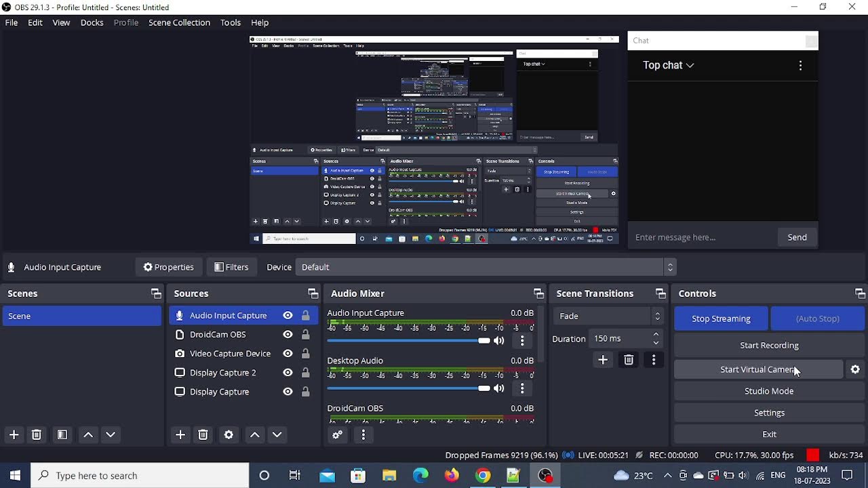Open source properties gear in Sources panel
This screenshot has height=488, width=868.
click(229, 434)
